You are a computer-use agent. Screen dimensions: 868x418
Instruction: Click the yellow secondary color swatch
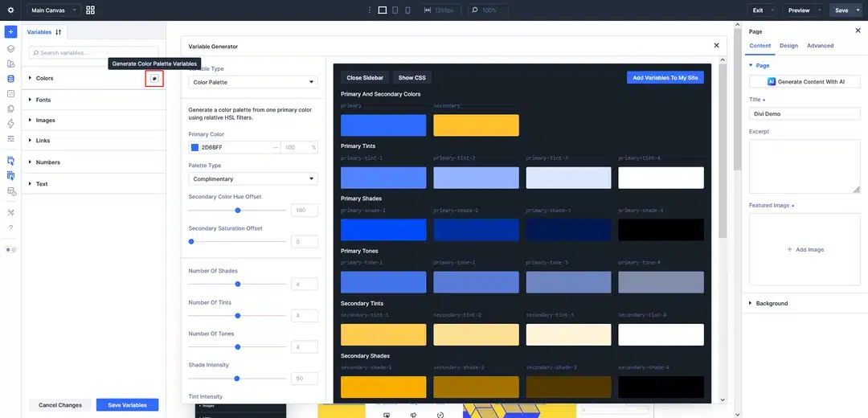pyautogui.click(x=476, y=125)
